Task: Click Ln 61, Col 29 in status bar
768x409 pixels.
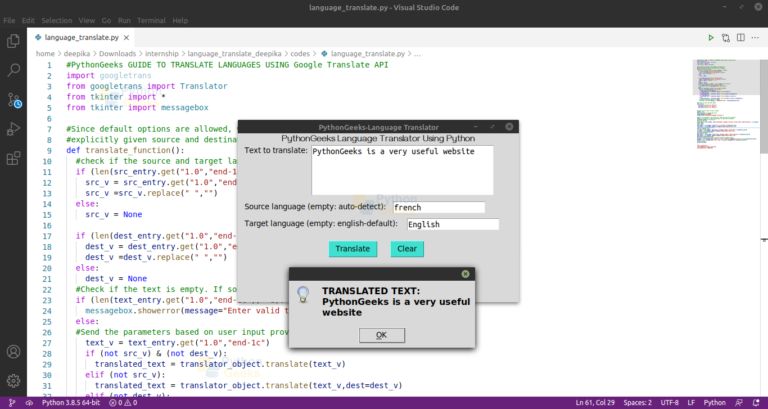Action: click(595, 403)
